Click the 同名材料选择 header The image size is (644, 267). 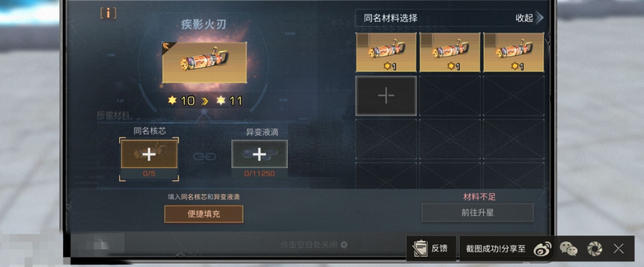(x=391, y=18)
